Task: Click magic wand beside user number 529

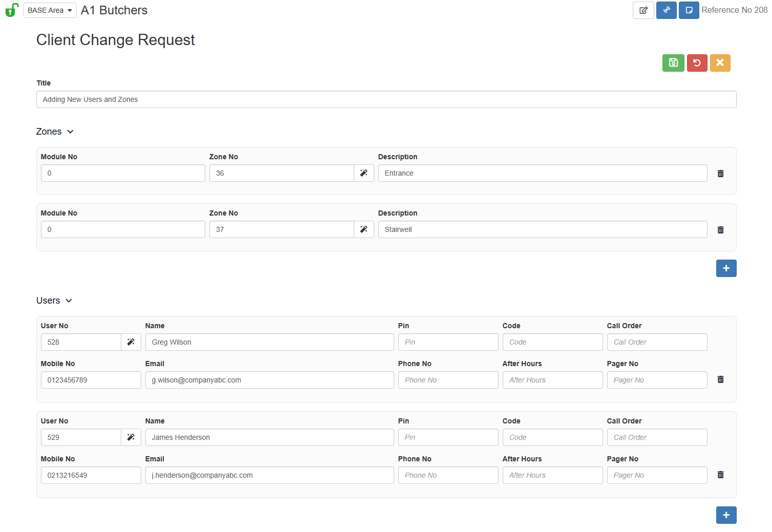Action: (x=131, y=437)
